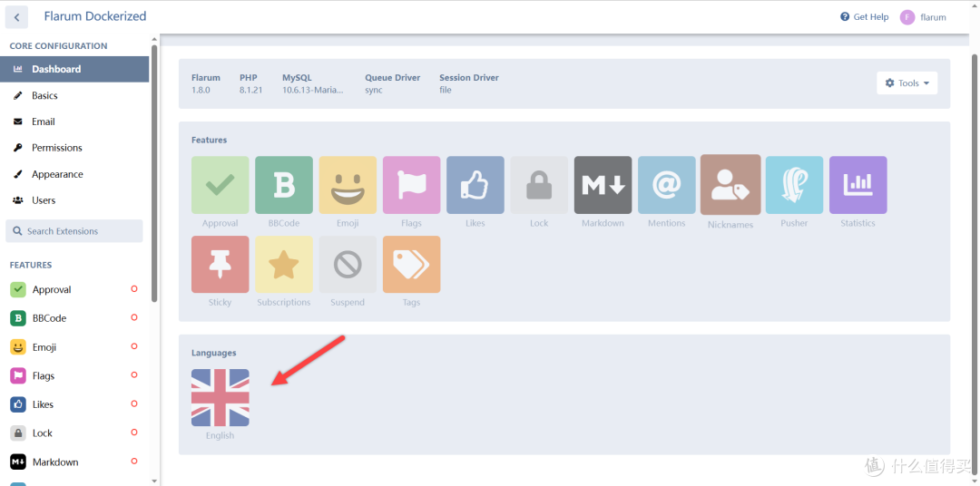Open the Lock extension tile
This screenshot has width=980, height=486.
[539, 185]
